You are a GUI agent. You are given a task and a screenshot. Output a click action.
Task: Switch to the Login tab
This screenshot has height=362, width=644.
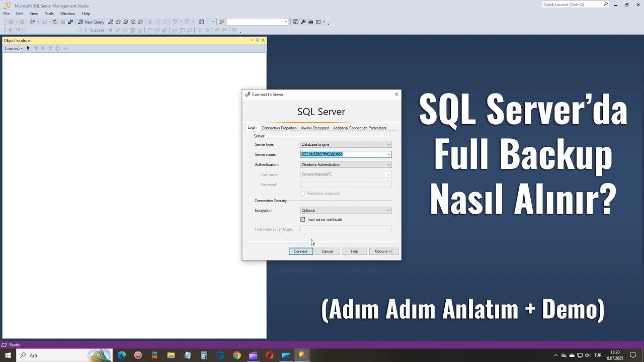tap(252, 128)
